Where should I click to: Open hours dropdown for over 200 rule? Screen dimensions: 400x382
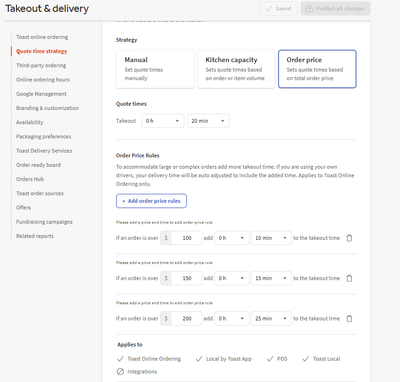point(232,319)
